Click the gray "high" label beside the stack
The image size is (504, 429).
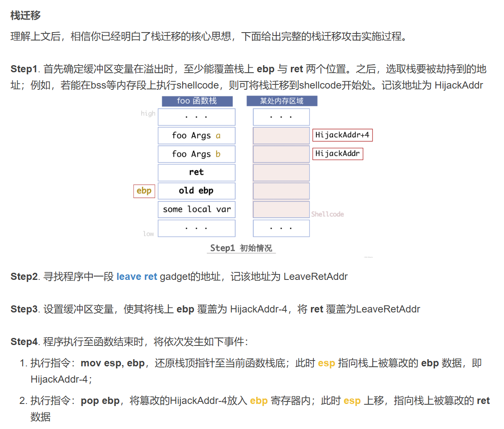pyautogui.click(x=148, y=114)
